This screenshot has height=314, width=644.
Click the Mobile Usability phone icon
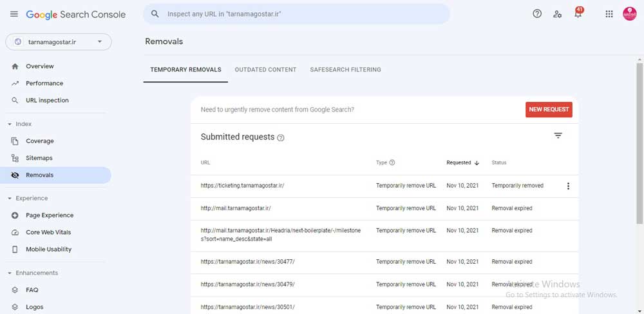15,250
